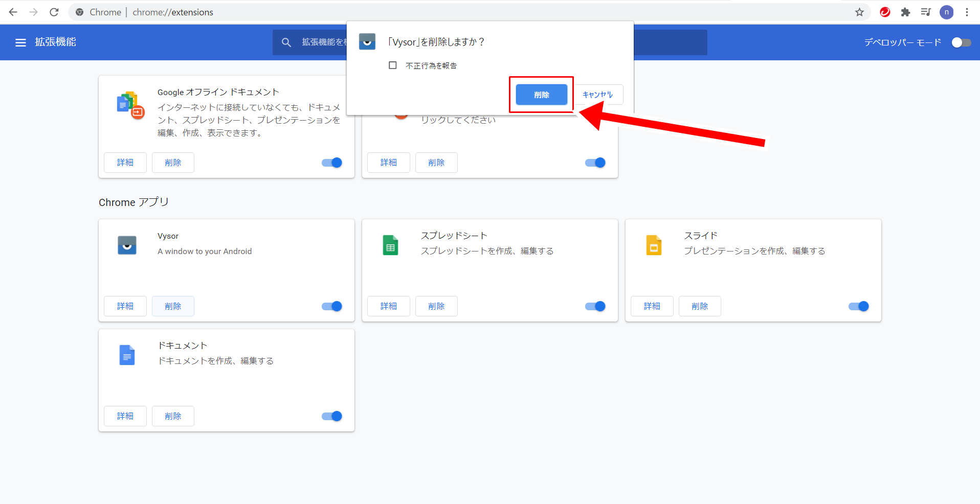980x504 pixels.
Task: Click the ドキュメント blue icon
Action: 127,355
